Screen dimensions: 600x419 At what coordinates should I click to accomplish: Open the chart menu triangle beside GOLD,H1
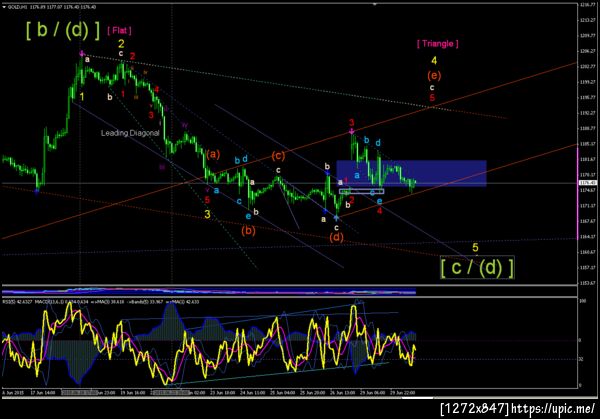coord(4,7)
